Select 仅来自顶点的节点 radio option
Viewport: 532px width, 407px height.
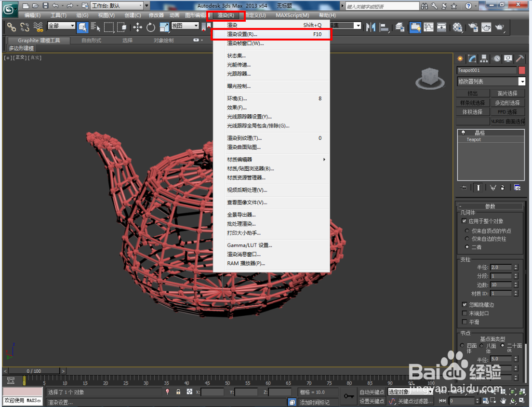(467, 231)
